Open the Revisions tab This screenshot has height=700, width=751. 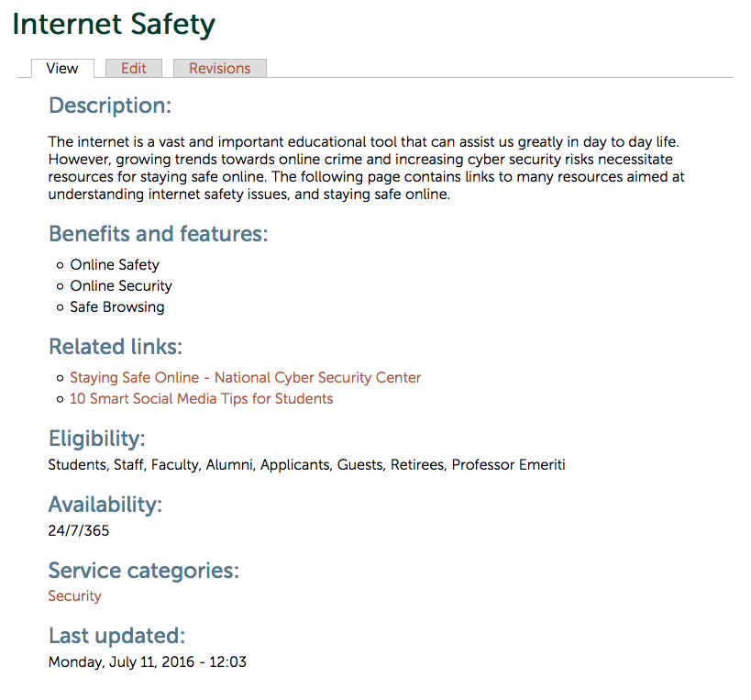(x=219, y=68)
